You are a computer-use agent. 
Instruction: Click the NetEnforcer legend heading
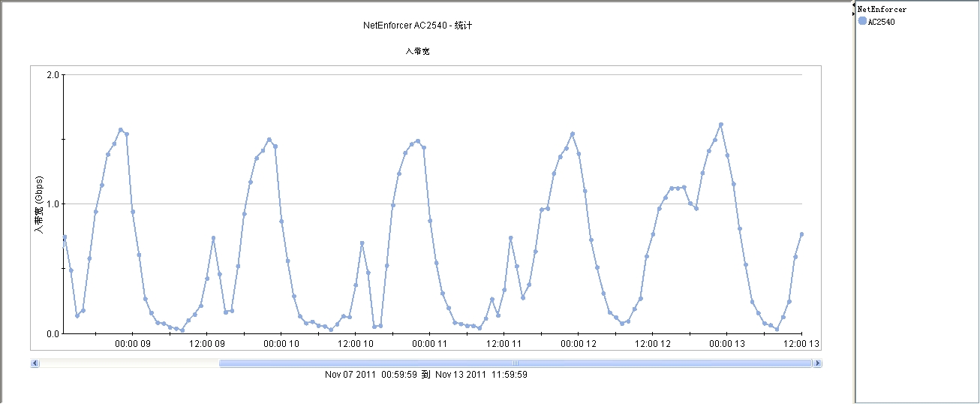coord(882,10)
